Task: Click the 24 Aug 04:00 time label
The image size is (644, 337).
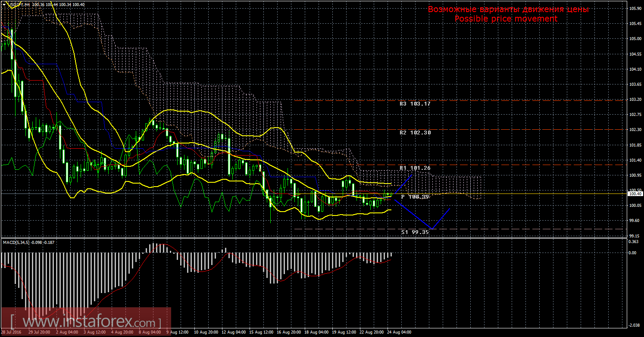Action: click(399, 333)
